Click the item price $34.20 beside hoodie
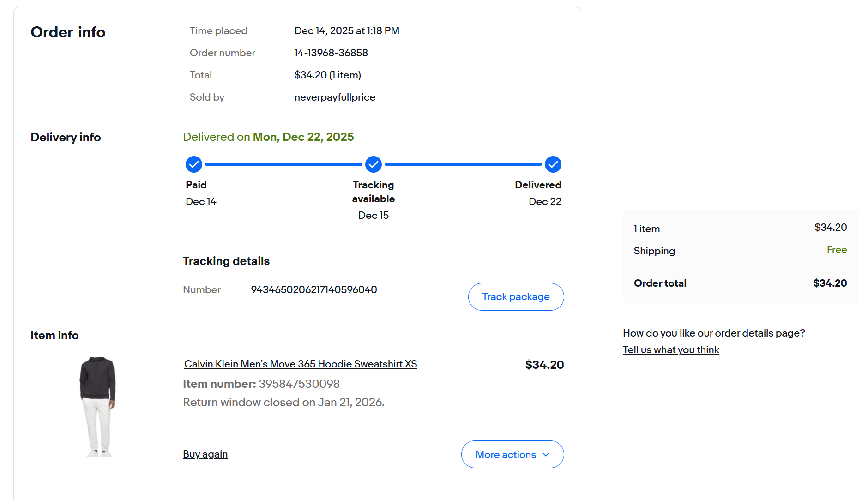This screenshot has height=500, width=868. coord(544,365)
